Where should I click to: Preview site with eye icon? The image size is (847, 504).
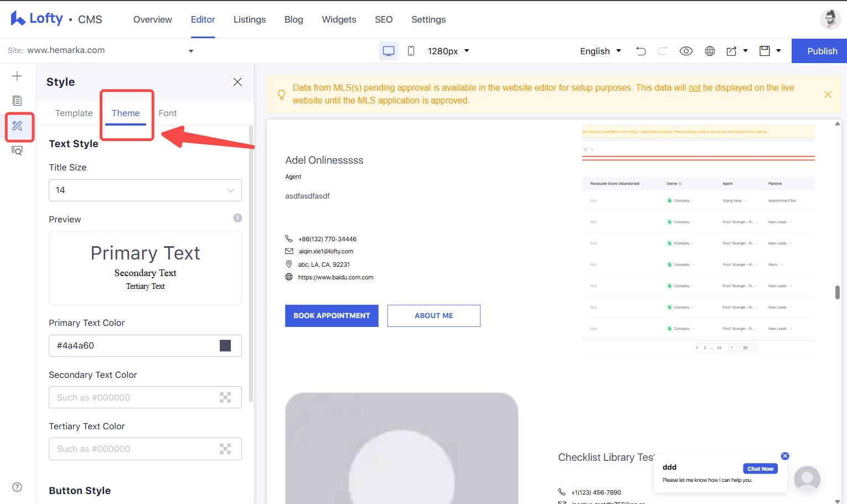[x=686, y=51]
